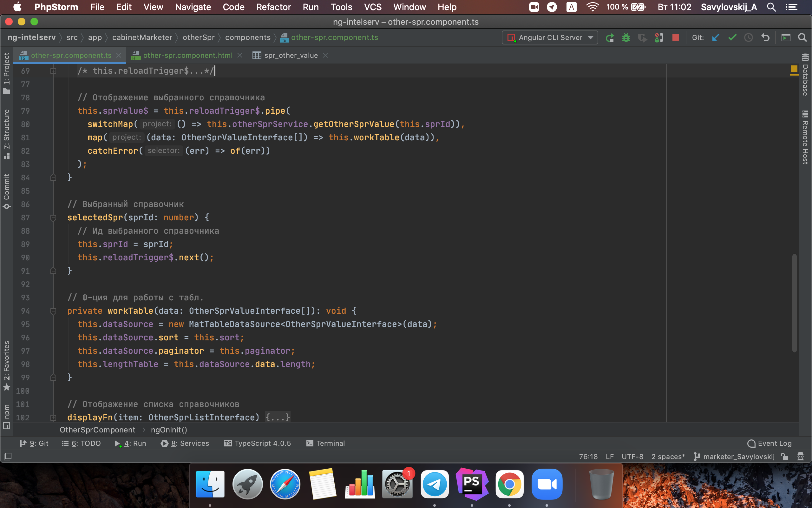812x508 pixels.
Task: Click the 2 spaces indent setting
Action: point(668,456)
